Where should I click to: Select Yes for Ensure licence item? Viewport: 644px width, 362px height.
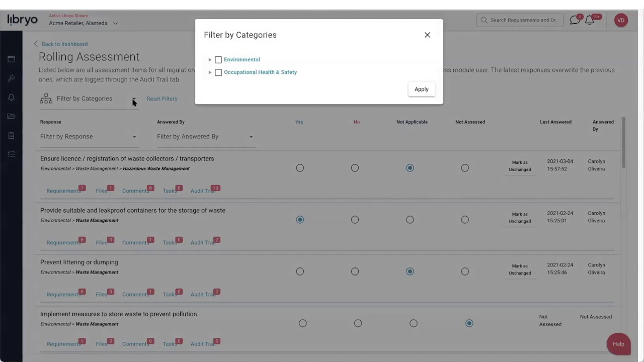click(300, 168)
